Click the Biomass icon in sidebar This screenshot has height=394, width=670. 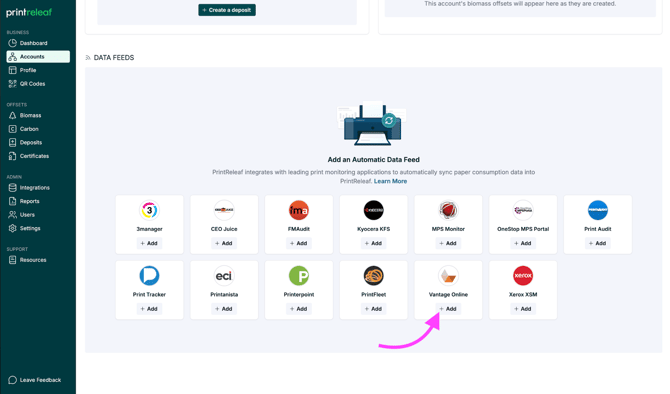tap(12, 115)
